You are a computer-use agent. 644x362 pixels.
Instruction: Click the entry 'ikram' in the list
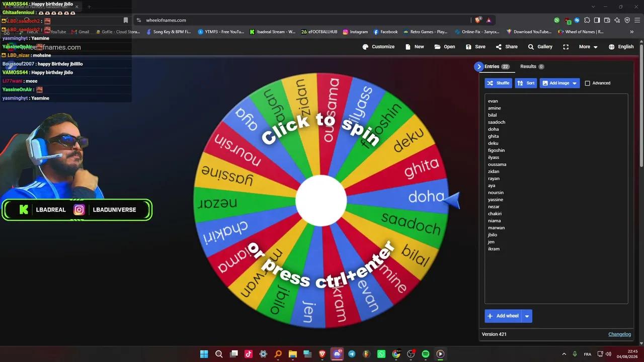tap(494, 249)
